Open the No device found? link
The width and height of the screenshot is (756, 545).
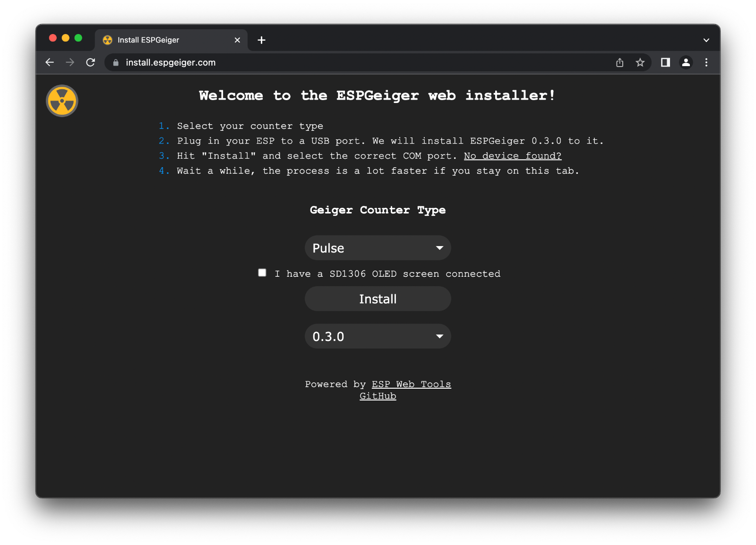point(513,156)
